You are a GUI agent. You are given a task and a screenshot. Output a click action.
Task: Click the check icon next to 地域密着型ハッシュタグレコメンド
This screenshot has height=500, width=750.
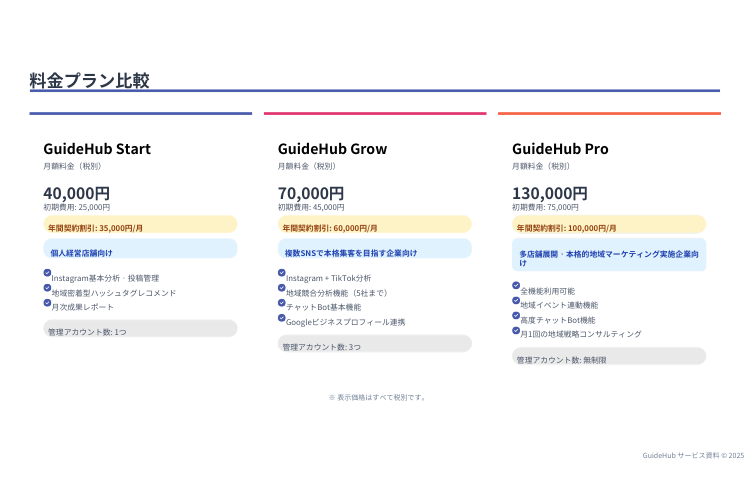point(47,287)
